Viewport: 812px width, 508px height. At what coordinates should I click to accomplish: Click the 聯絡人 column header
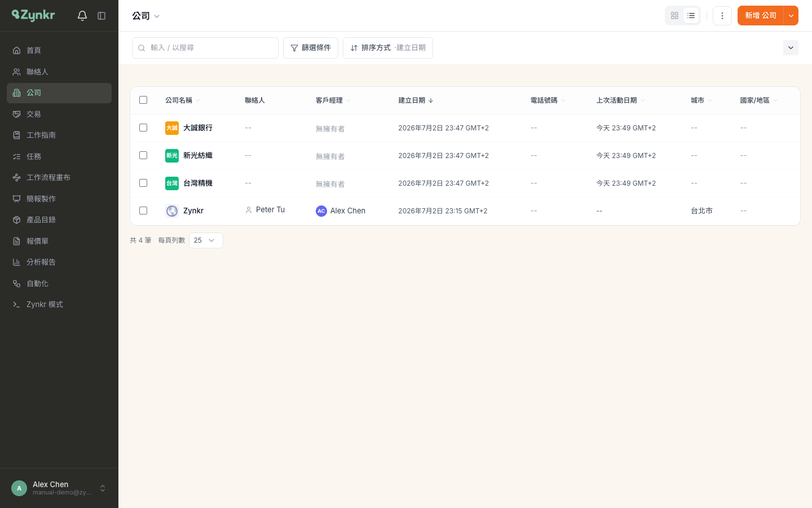[255, 100]
